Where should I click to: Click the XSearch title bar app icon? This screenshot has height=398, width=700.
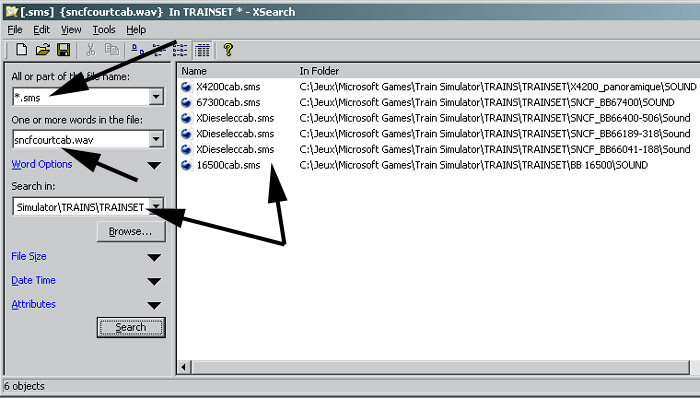(x=11, y=11)
